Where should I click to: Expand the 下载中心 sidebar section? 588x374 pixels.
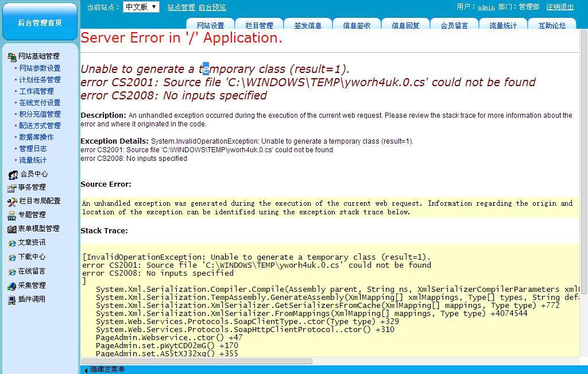pyautogui.click(x=32, y=257)
